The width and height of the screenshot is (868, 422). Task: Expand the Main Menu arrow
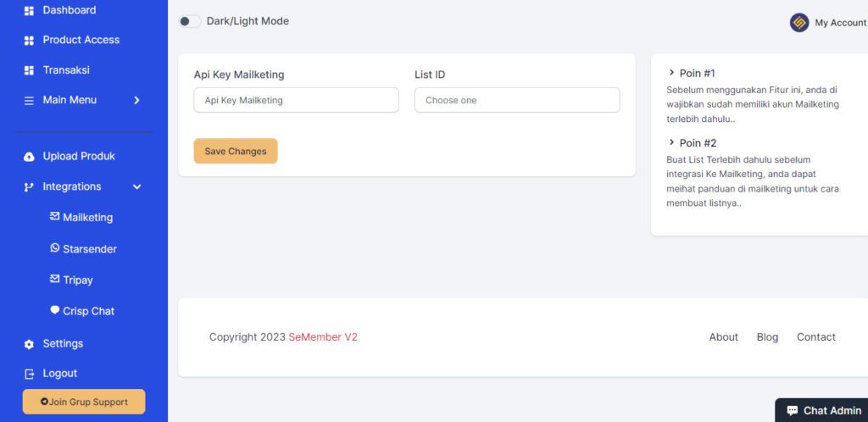(x=136, y=100)
